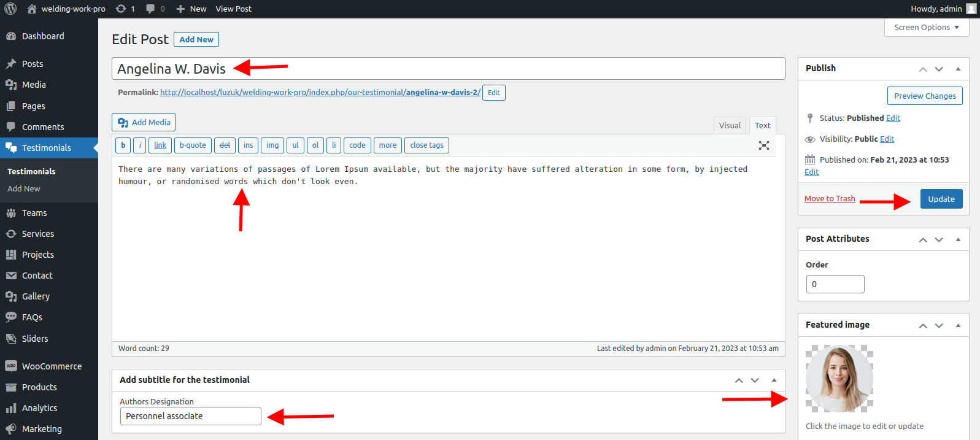Click the featured image thumbnail

coord(839,378)
